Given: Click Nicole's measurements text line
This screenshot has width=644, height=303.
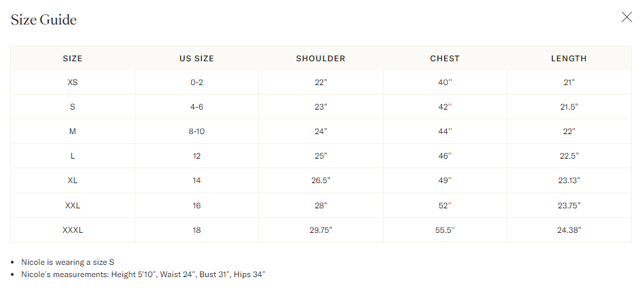Looking at the screenshot, I should 143,274.
